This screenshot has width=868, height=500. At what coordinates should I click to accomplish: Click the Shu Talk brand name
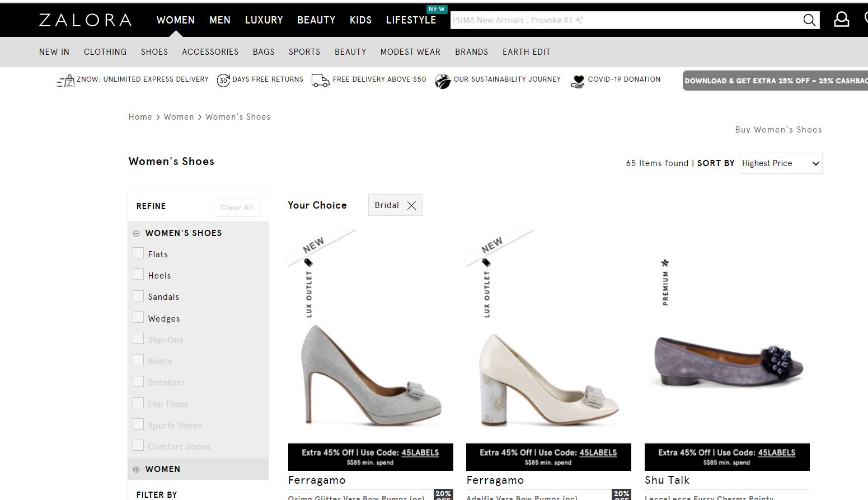tap(667, 480)
